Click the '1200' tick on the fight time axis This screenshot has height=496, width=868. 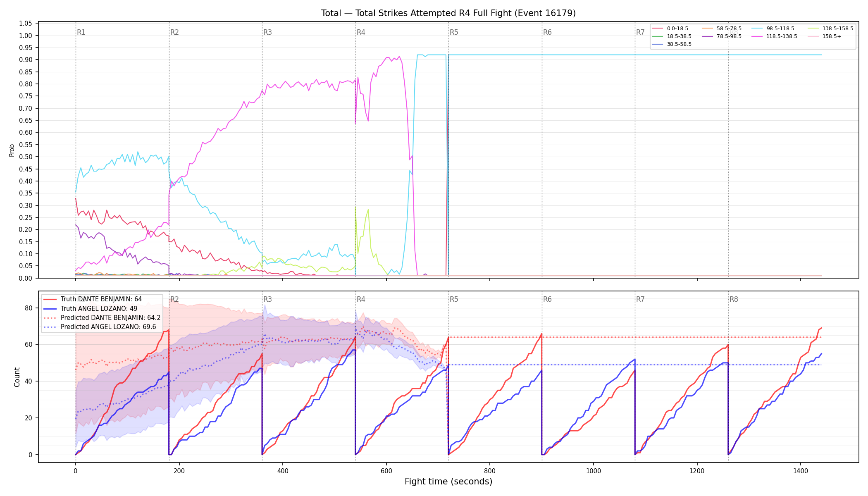click(697, 471)
